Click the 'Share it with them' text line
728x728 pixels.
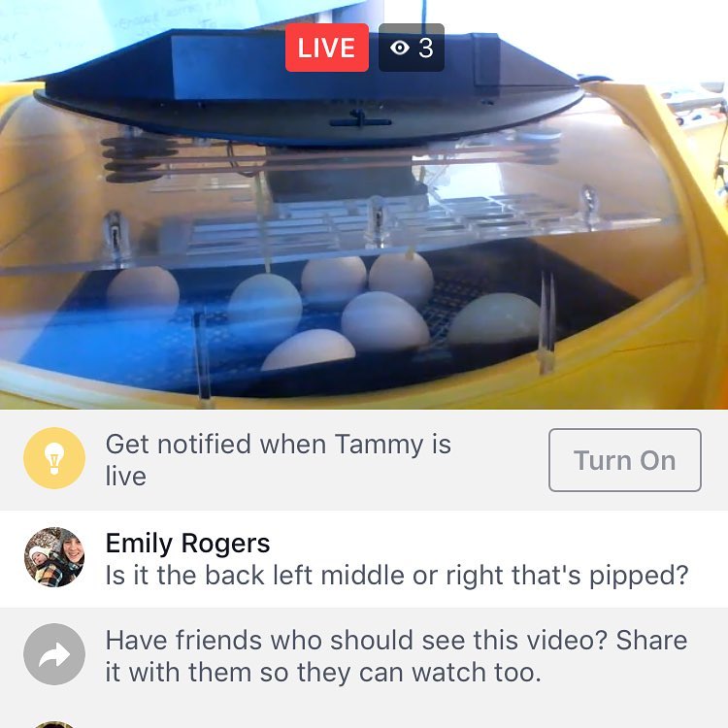pyautogui.click(x=323, y=673)
